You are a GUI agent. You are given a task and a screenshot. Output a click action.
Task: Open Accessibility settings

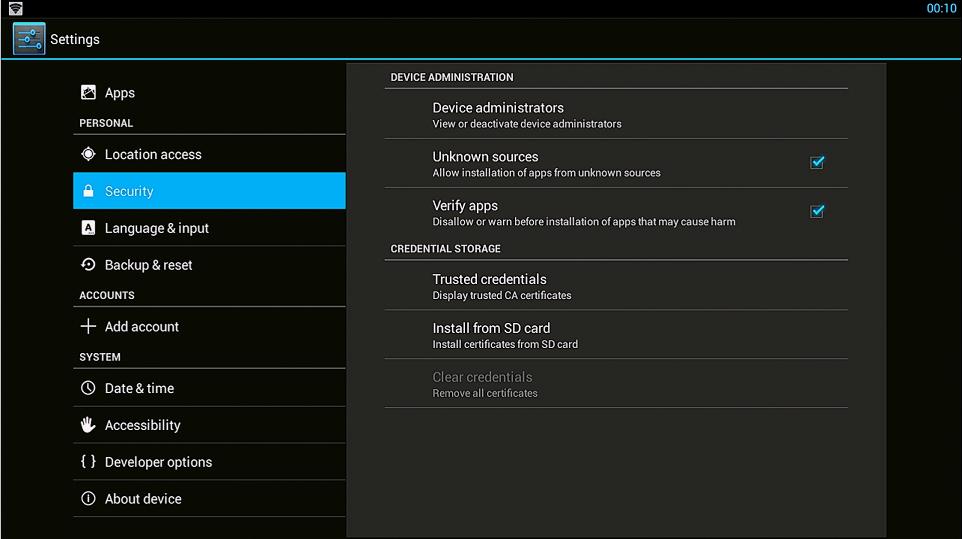(x=209, y=425)
